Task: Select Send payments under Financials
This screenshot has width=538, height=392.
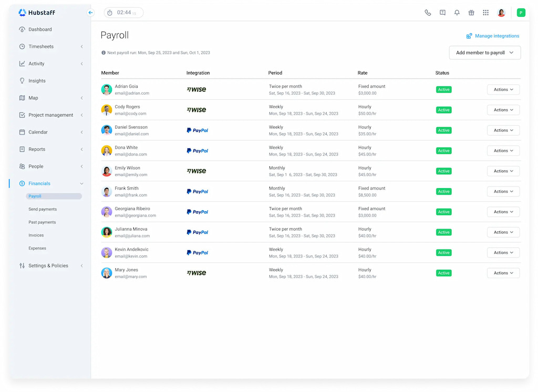Action: [x=42, y=209]
